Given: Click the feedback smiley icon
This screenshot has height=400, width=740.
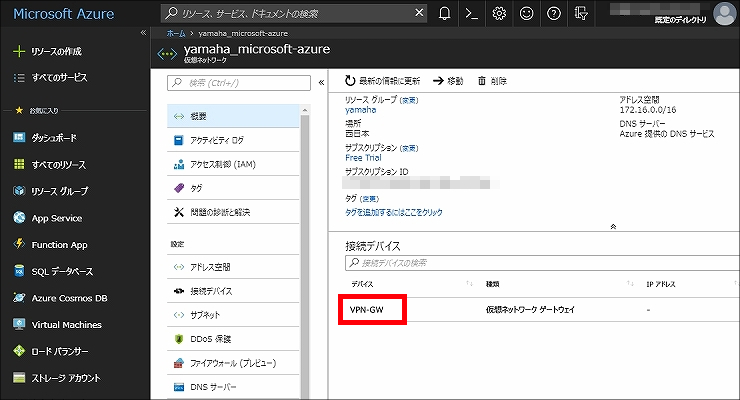Looking at the screenshot, I should pos(526,14).
